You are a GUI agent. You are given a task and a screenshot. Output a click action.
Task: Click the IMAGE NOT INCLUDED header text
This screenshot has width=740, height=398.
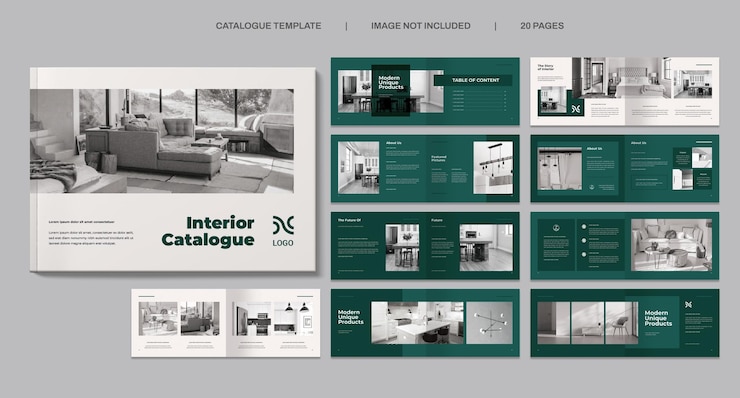(420, 26)
